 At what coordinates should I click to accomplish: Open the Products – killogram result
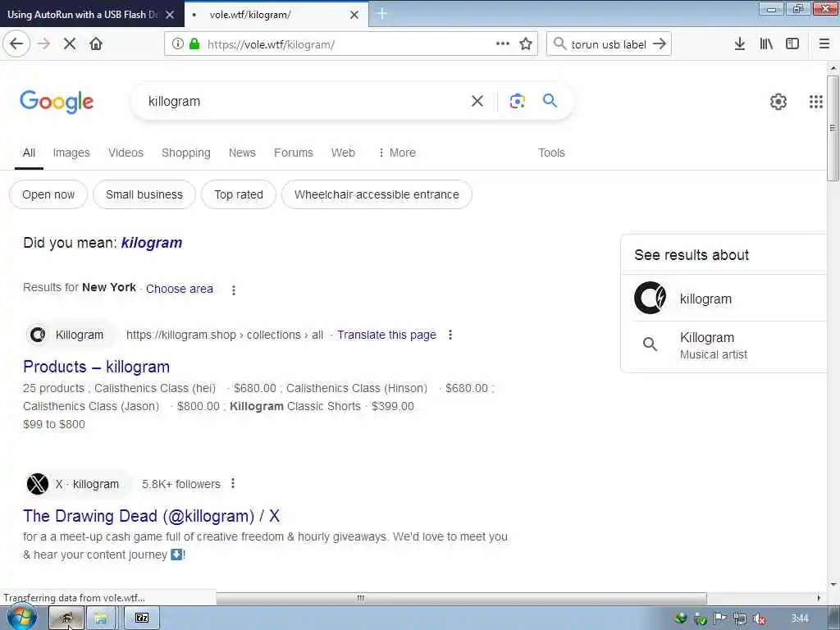[x=97, y=367]
